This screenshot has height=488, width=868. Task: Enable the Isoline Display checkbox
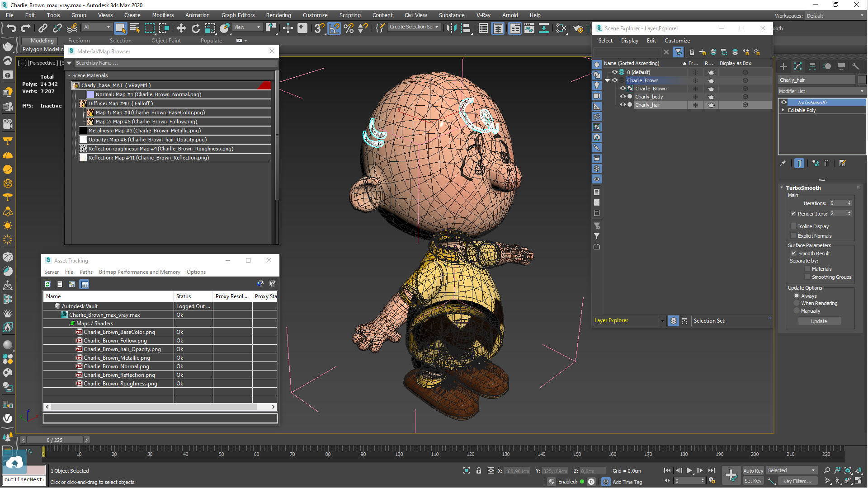(x=793, y=226)
